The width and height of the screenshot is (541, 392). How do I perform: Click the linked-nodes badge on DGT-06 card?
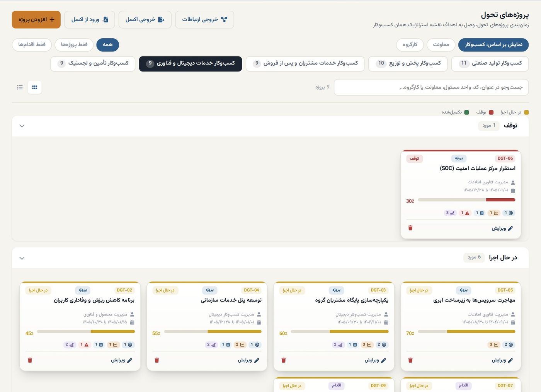450,213
